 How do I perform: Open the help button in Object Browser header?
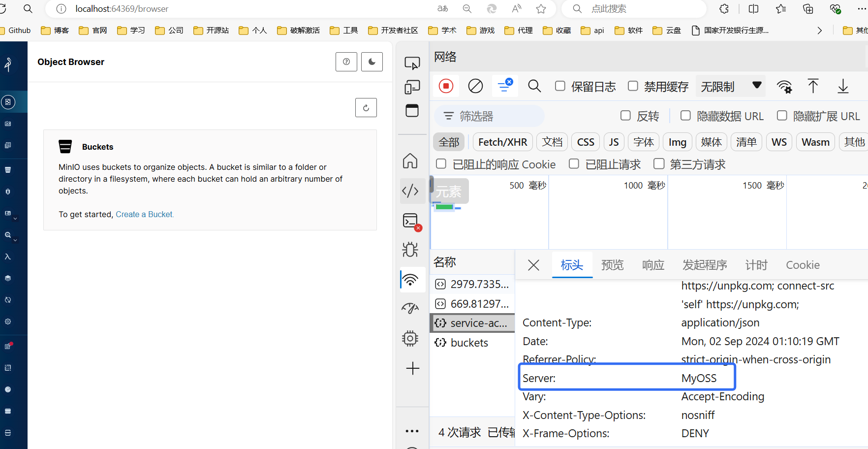[x=346, y=62]
